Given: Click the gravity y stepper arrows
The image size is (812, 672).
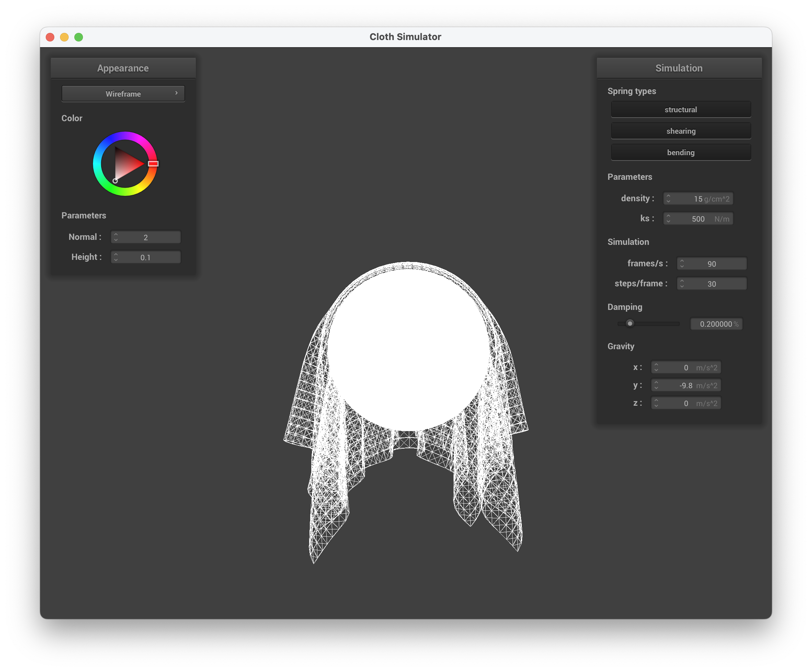Looking at the screenshot, I should (x=656, y=385).
